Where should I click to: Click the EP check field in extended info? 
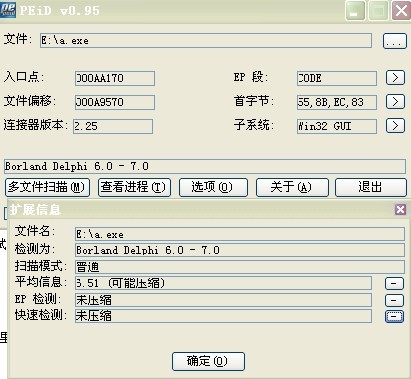tap(223, 300)
